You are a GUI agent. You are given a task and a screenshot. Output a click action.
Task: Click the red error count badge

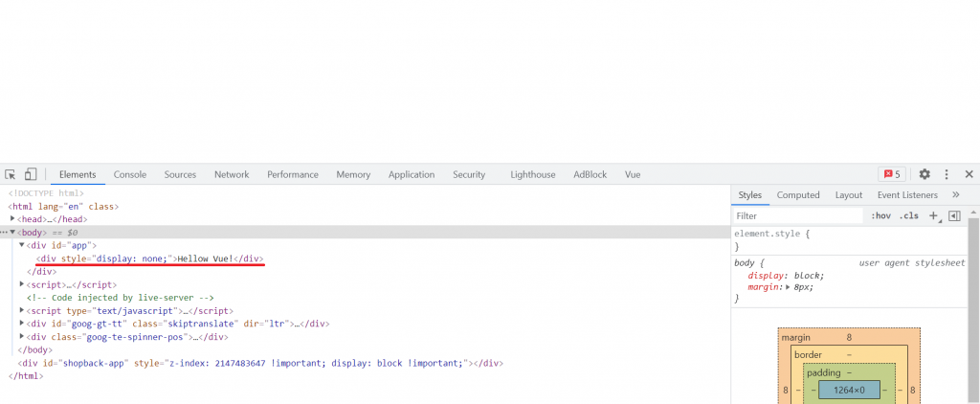pos(892,174)
